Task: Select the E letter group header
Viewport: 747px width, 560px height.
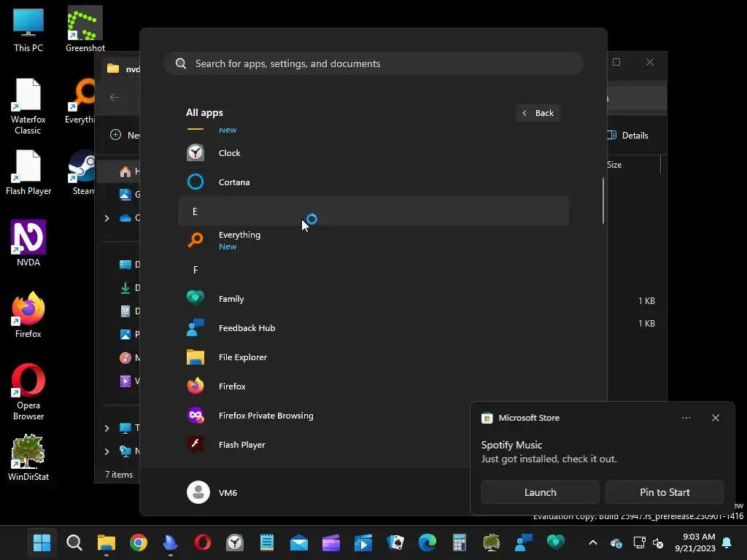Action: (373, 211)
